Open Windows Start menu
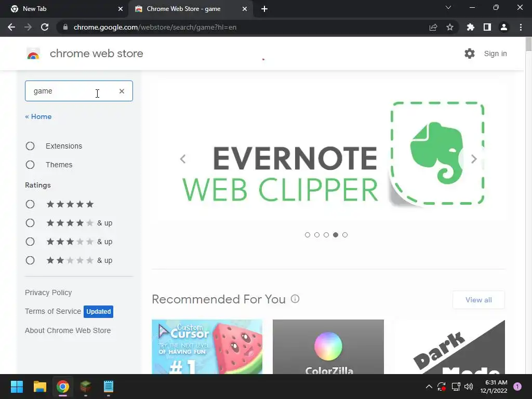This screenshot has height=399, width=532. pos(17,387)
